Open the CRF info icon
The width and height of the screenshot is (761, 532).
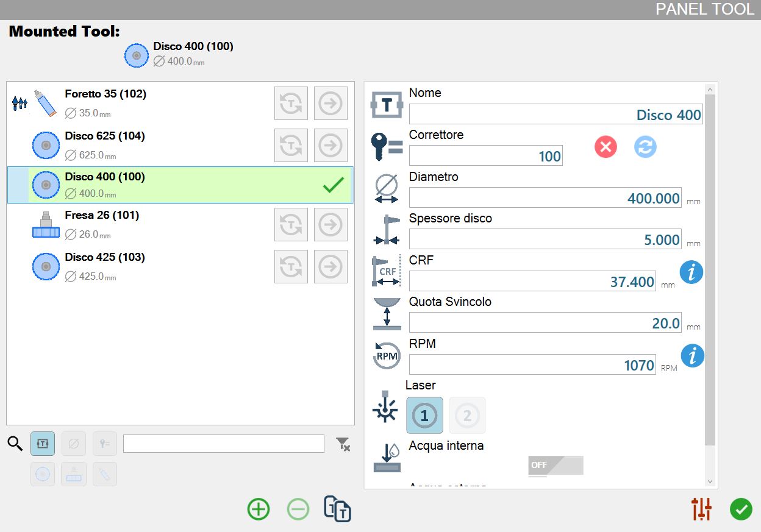point(691,272)
